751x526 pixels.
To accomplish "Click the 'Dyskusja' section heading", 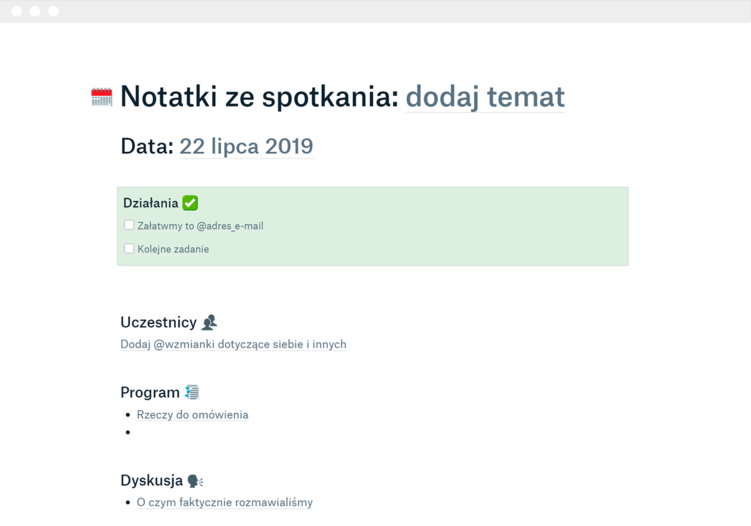I will [151, 481].
